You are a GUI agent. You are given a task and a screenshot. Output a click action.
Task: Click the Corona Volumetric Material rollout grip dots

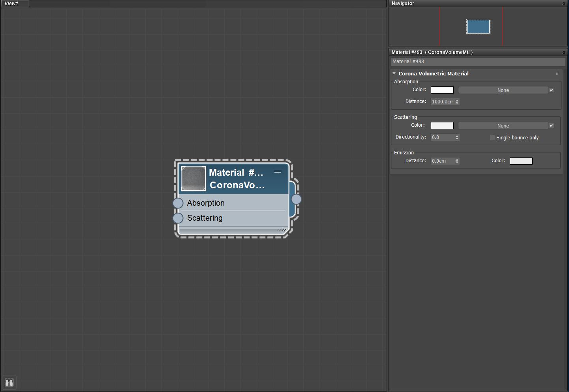point(558,73)
